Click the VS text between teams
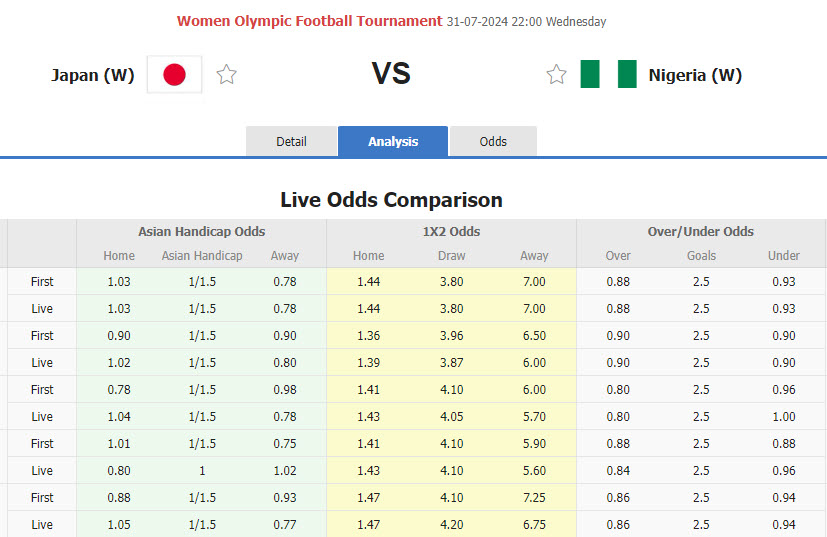 [x=391, y=73]
